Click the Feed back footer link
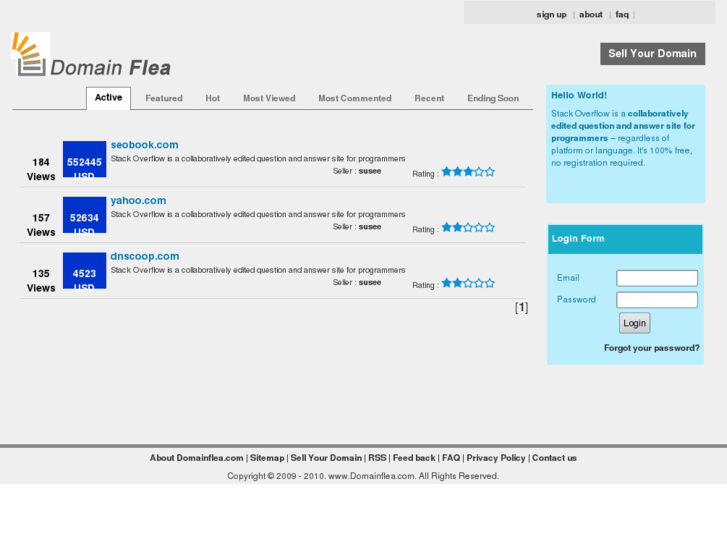Viewport: 727px width, 545px height. click(414, 458)
